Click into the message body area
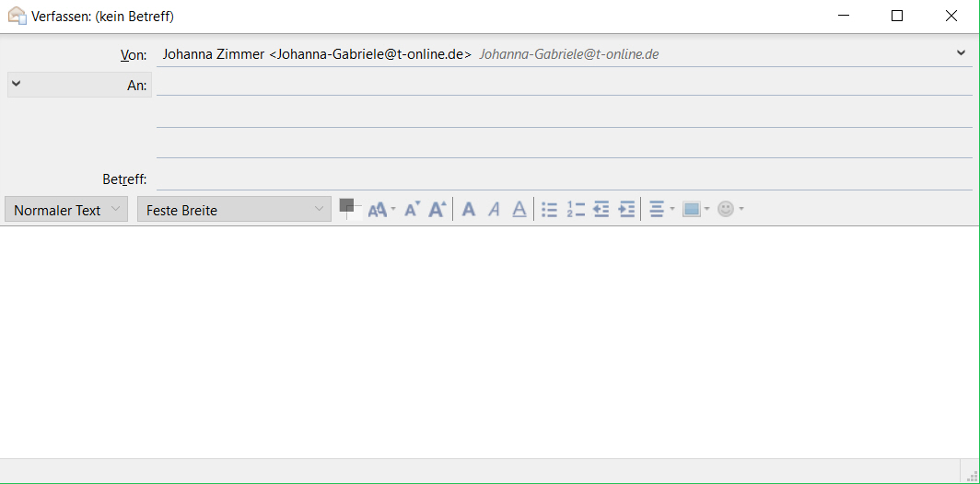 pyautogui.click(x=489, y=342)
